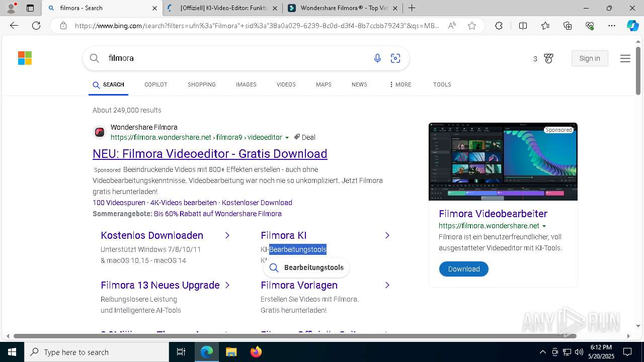Open browser essentials heart icon
This screenshot has height=362, width=644.
coord(590,26)
